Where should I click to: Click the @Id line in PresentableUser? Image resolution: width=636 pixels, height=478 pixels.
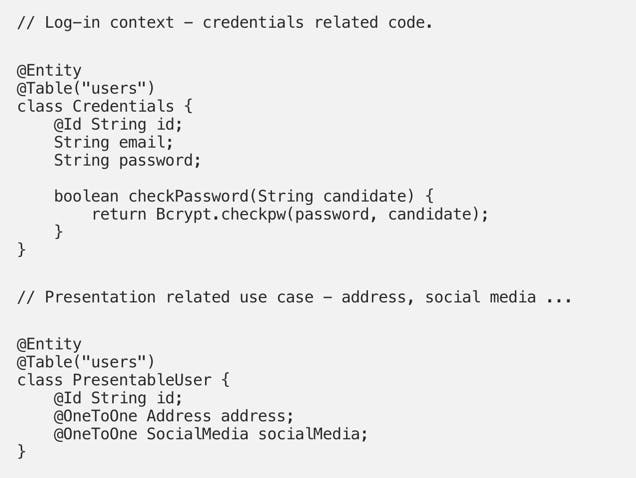point(118,398)
